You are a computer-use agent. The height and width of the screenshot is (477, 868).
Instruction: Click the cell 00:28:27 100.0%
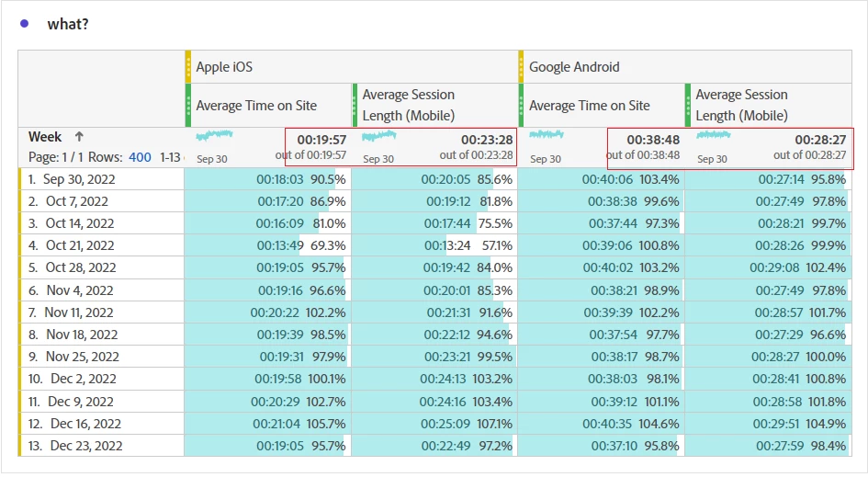click(769, 357)
